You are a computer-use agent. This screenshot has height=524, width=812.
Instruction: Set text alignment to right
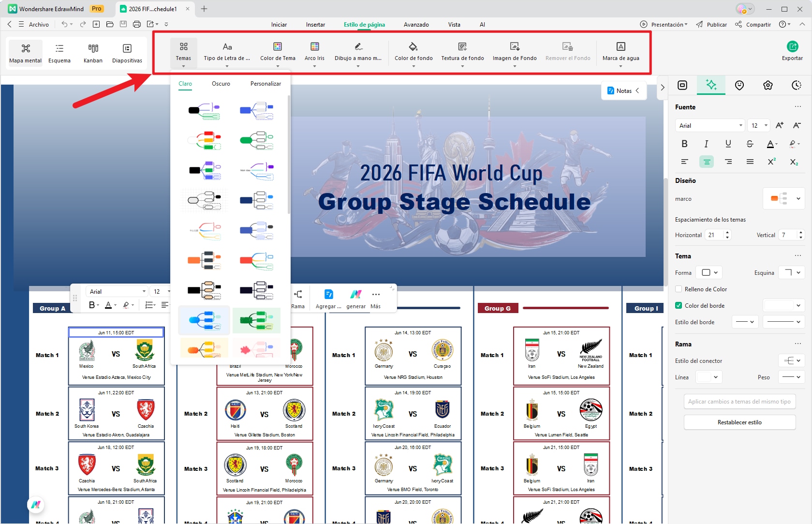(728, 162)
